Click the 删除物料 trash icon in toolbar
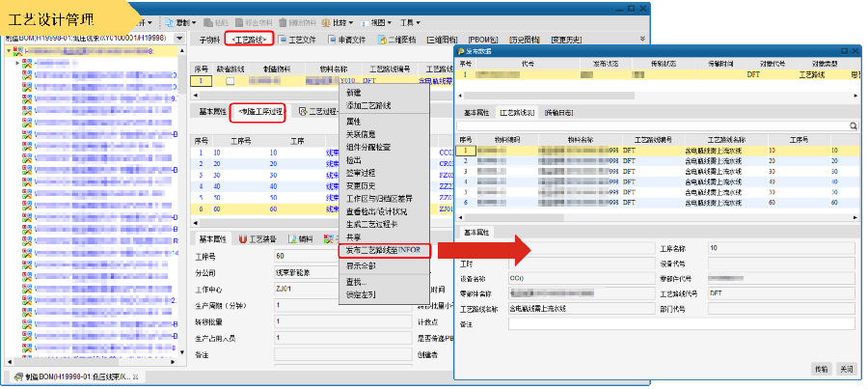This screenshot has height=389, width=868. pos(283,23)
